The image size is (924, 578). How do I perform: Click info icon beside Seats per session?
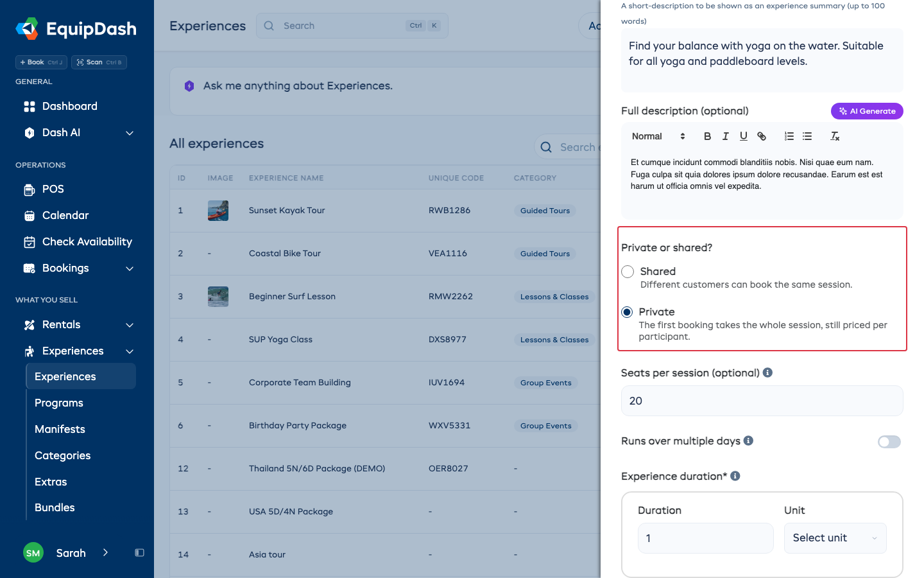767,372
